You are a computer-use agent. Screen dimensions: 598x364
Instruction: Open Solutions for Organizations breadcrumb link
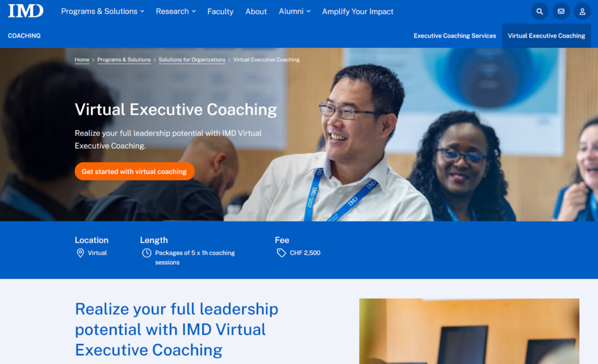click(192, 60)
